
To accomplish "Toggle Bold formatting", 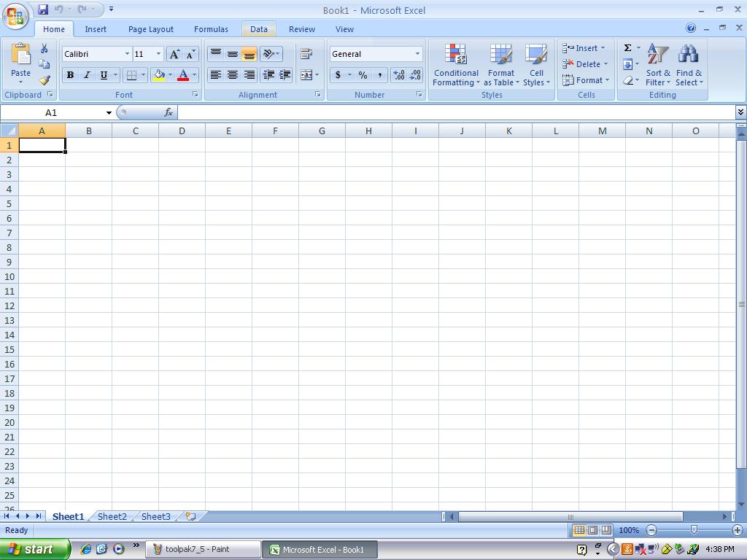I will tap(70, 75).
